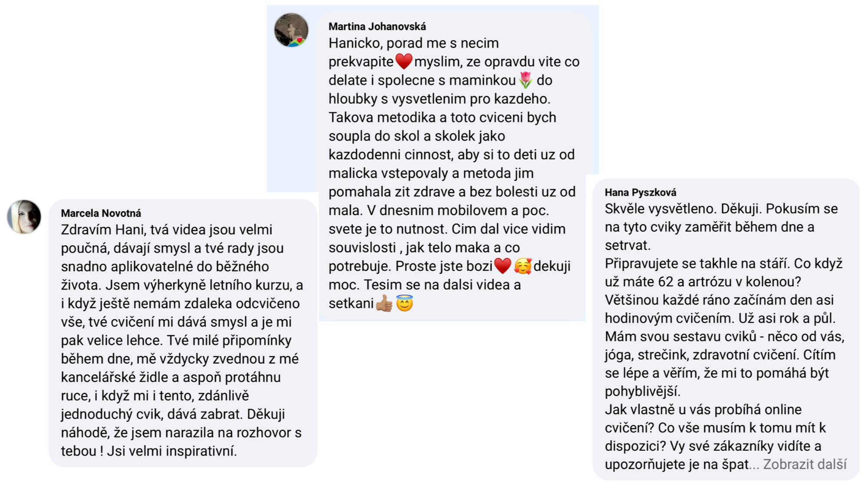Image resolution: width=868 pixels, height=485 pixels.
Task: Click the line "Zdravím Hani, tvá videa jsou velmi"
Action: coord(166,229)
